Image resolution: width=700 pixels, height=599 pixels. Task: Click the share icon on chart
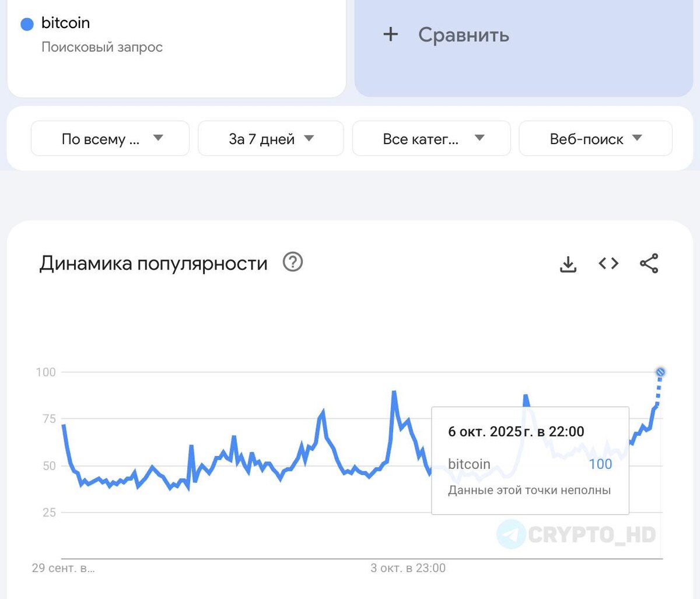(649, 264)
